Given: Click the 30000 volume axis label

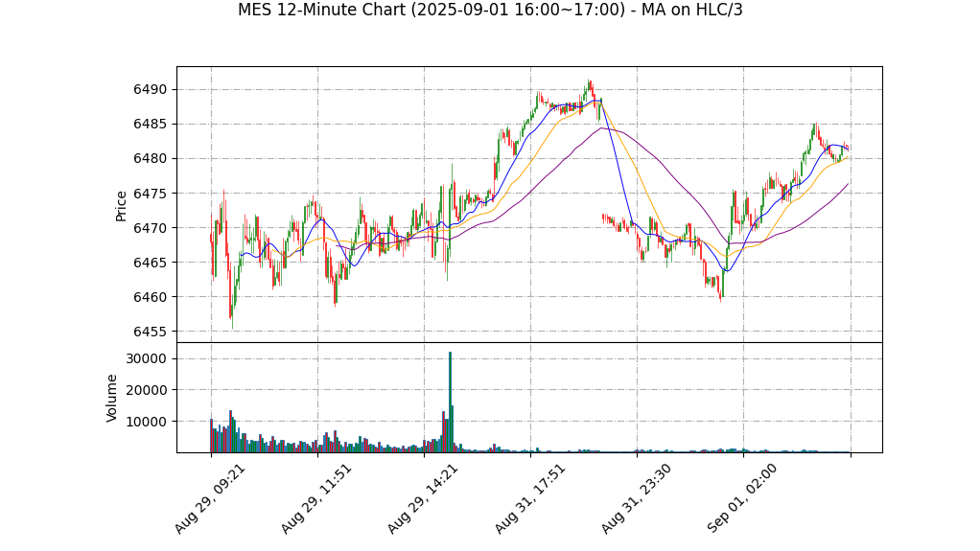Looking at the screenshot, I should [147, 358].
